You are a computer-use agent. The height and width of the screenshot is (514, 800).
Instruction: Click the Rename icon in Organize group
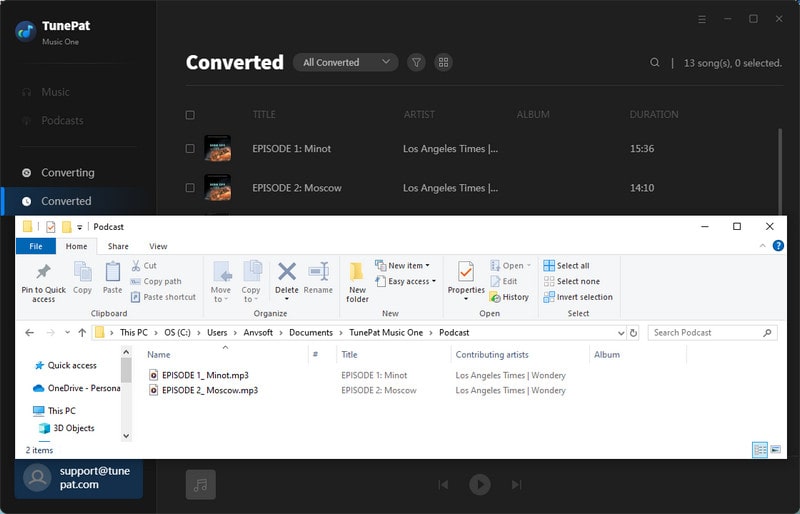click(x=318, y=273)
